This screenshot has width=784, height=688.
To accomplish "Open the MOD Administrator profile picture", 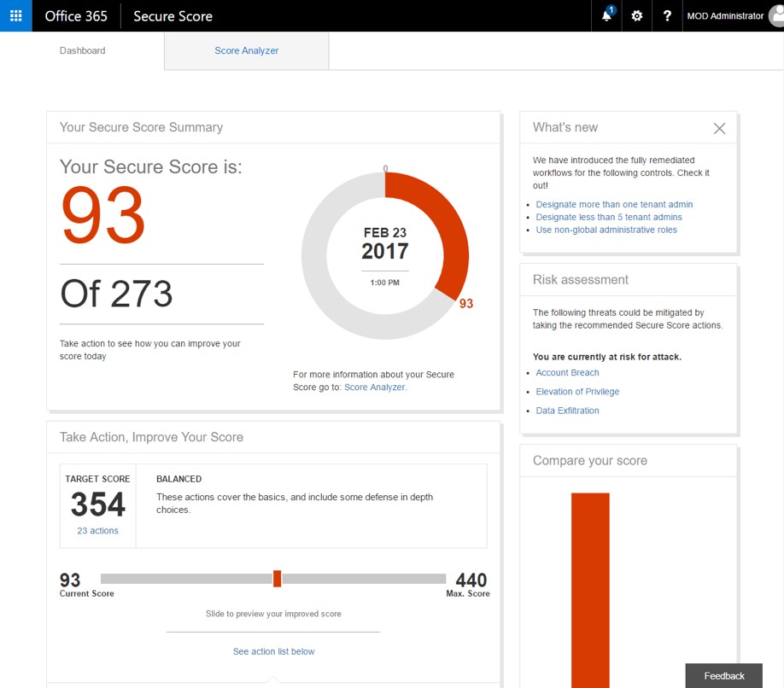I will [x=777, y=15].
